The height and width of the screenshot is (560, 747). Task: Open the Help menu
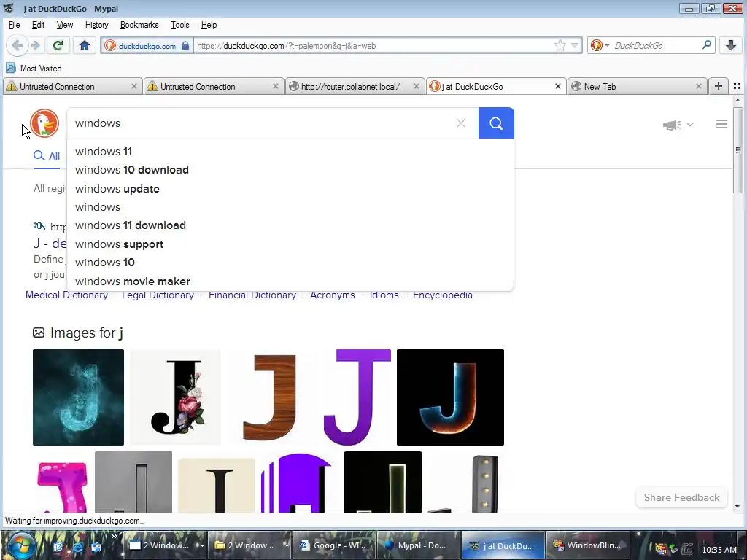pyautogui.click(x=209, y=25)
